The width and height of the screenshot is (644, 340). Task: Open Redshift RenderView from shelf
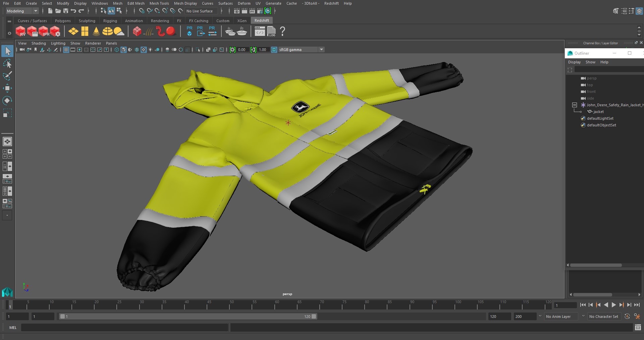click(20, 32)
